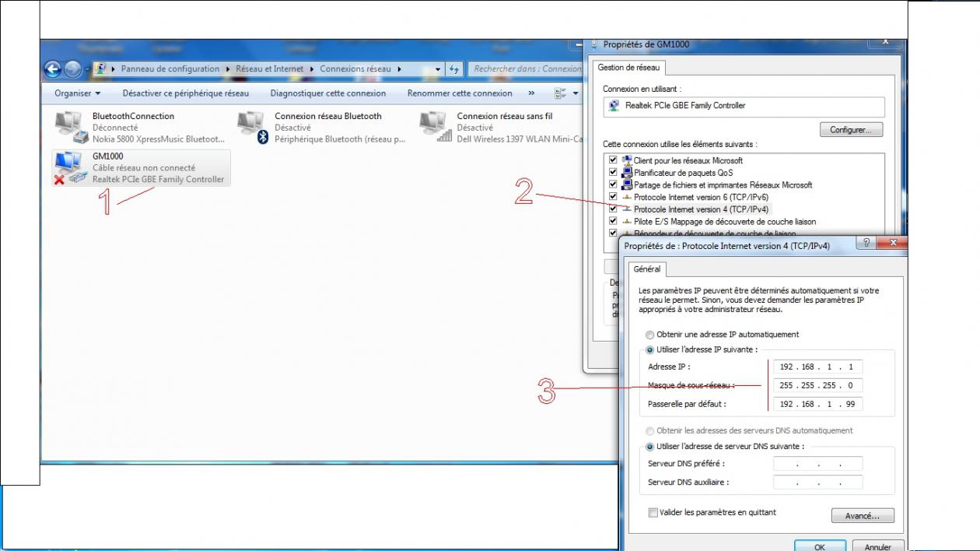Click the Rechercher dans Connexions réseau box
This screenshot has width=980, height=551.
tap(527, 69)
